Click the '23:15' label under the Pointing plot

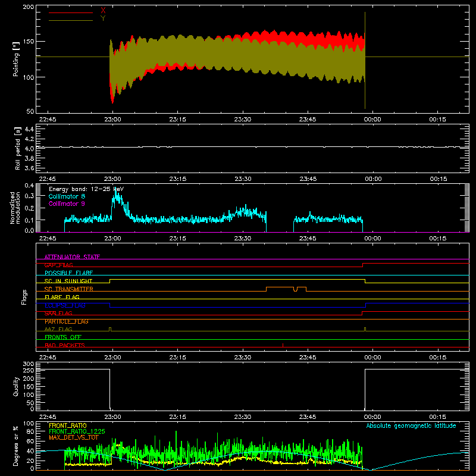tap(177, 120)
